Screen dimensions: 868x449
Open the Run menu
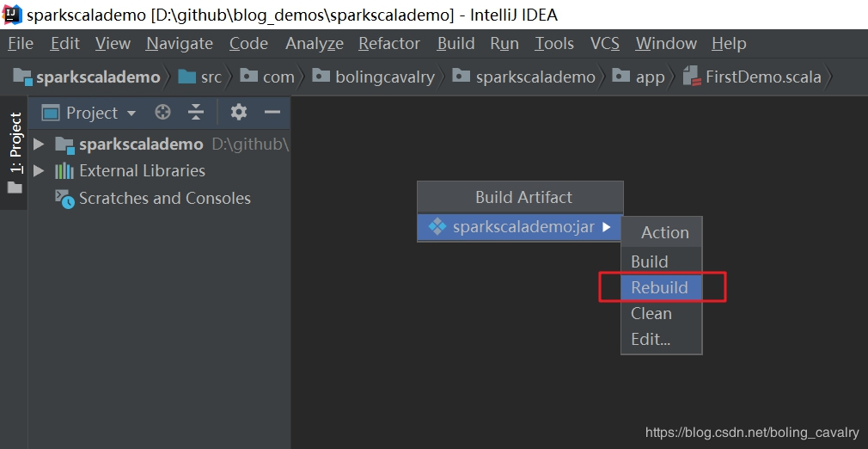click(x=504, y=43)
